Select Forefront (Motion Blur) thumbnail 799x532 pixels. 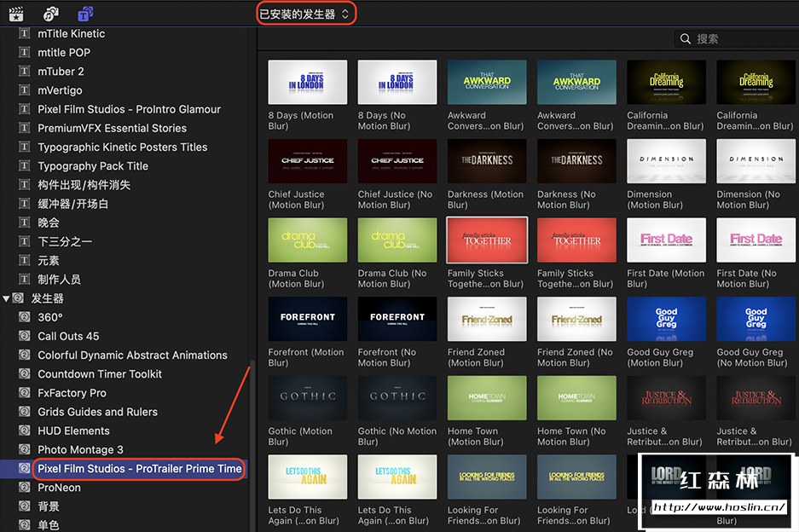(x=307, y=319)
